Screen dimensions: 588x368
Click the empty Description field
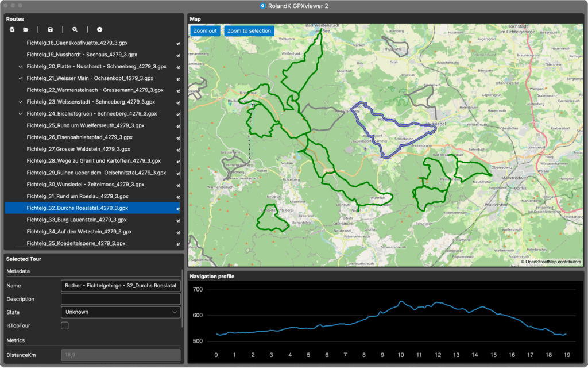(x=121, y=299)
